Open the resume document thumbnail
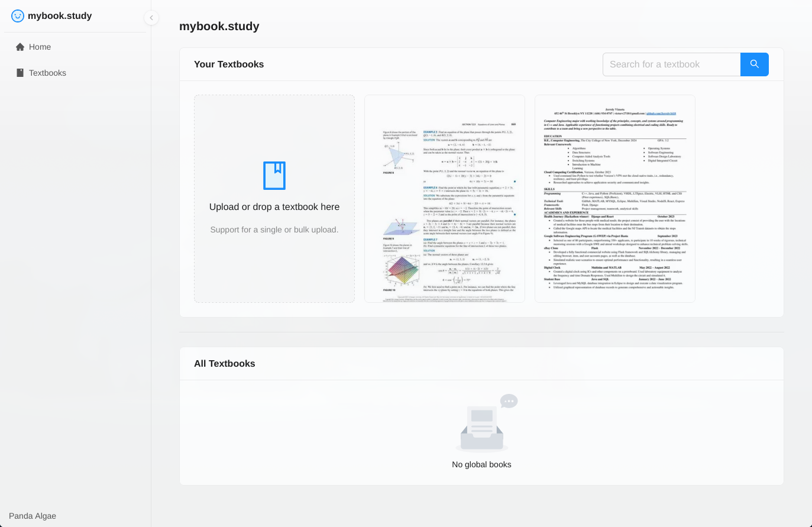Viewport: 812px width, 527px height. click(x=615, y=199)
